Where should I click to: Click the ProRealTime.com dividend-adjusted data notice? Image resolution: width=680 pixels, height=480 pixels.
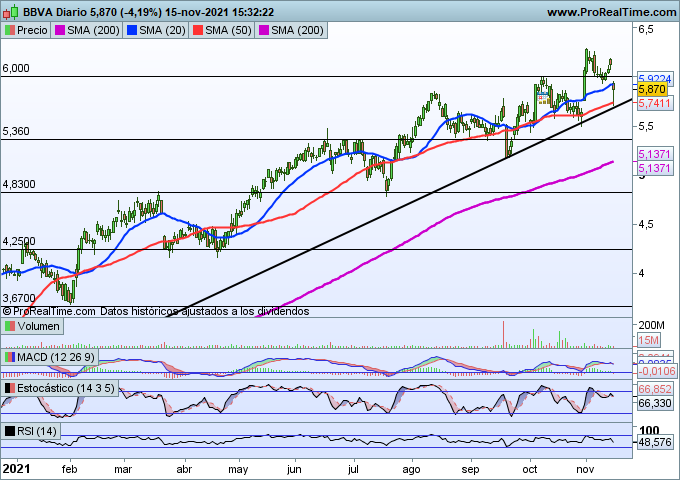point(156,311)
